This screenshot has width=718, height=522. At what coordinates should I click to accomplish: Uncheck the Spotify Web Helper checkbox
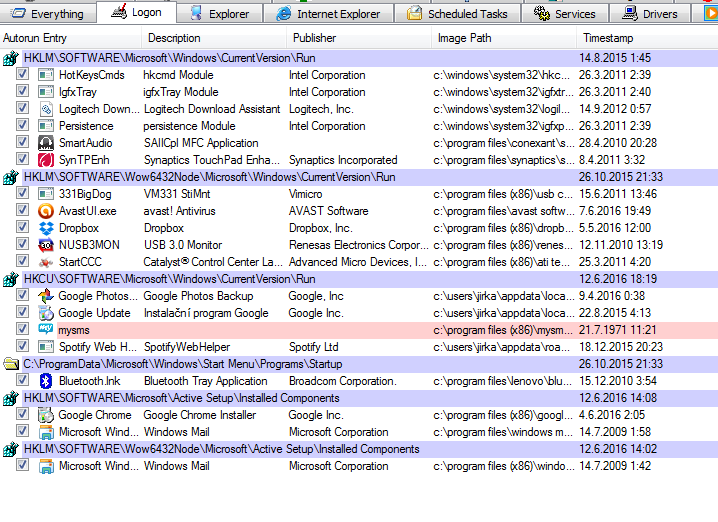click(x=22, y=346)
